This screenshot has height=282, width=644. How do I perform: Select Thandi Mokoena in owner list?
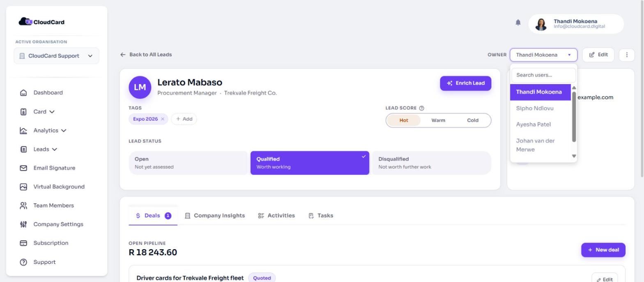(540, 92)
